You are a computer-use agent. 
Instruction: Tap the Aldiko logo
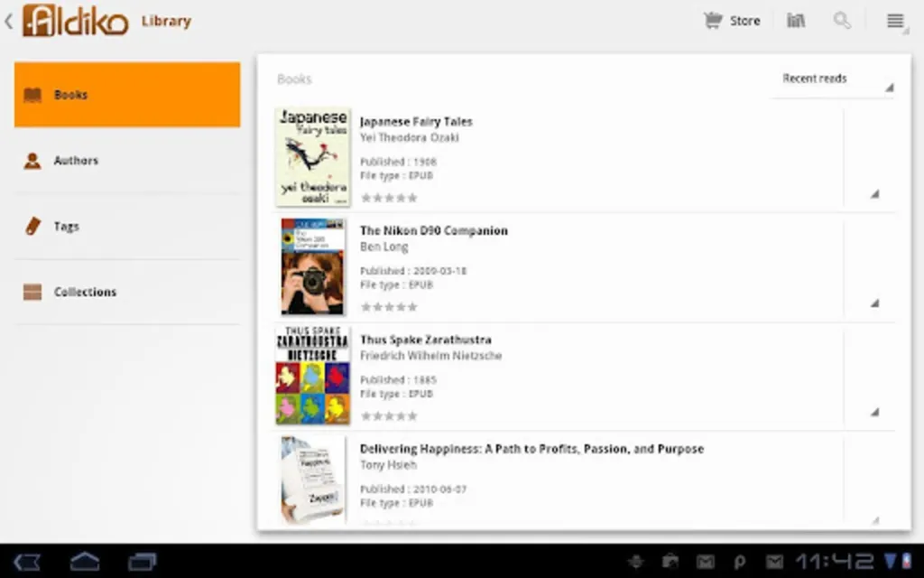click(x=76, y=21)
